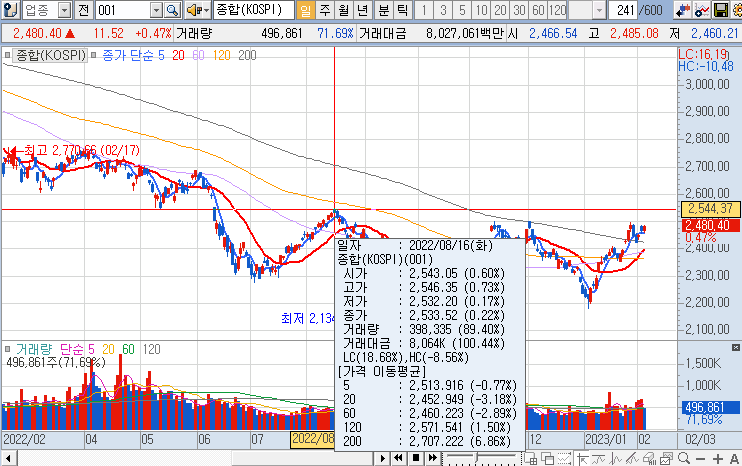
Task: Toggle the 종합(KOSPI) price series box
Action: pyautogui.click(x=7, y=55)
